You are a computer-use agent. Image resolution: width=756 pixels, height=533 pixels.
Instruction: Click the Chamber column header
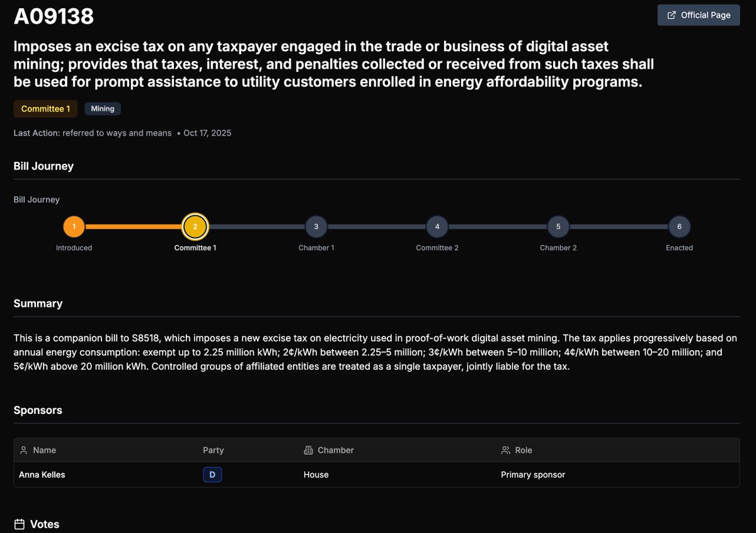(336, 450)
